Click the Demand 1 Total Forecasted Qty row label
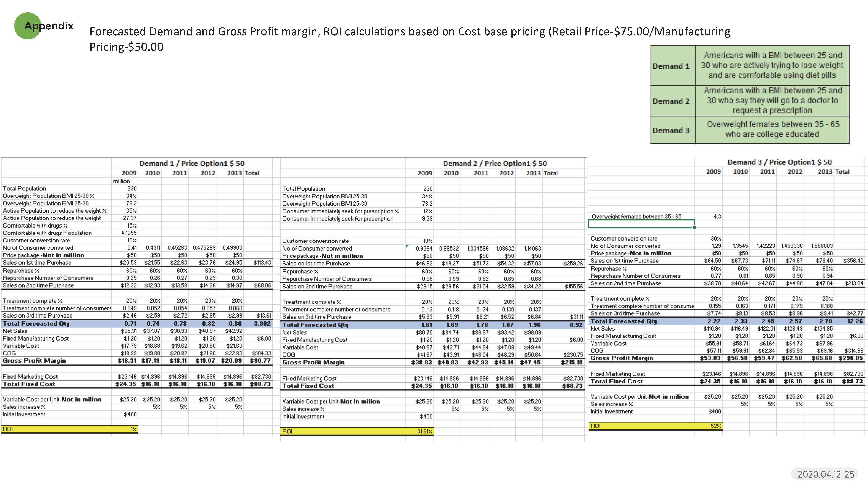This screenshot has width=868, height=488. pyautogui.click(x=36, y=324)
